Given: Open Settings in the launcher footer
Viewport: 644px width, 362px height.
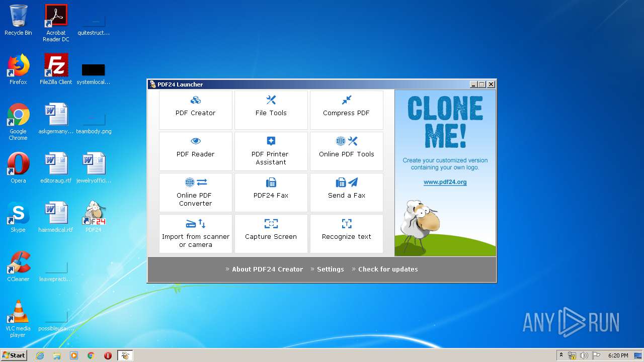Looking at the screenshot, I should tap(330, 269).
